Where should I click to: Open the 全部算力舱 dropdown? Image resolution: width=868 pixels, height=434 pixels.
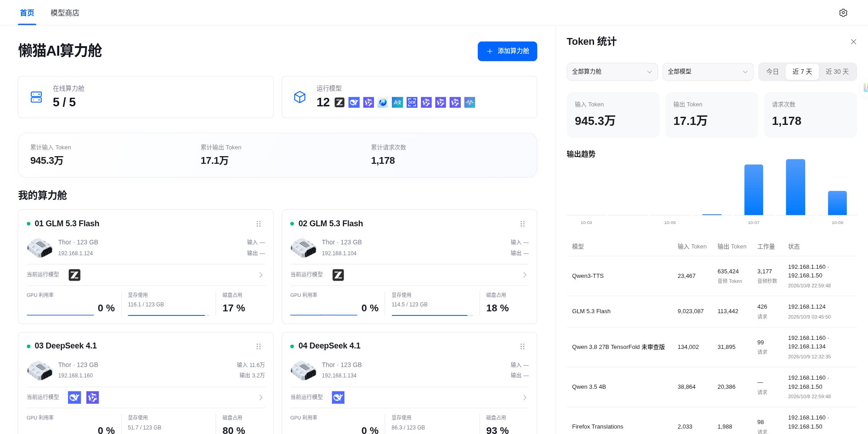(x=612, y=72)
